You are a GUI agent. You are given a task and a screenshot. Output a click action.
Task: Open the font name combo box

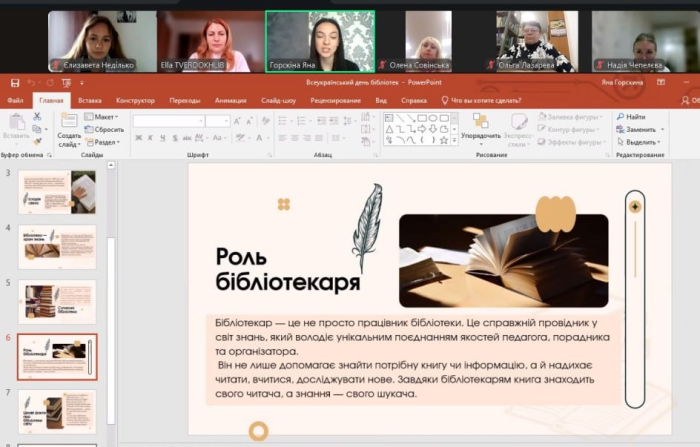(168, 120)
